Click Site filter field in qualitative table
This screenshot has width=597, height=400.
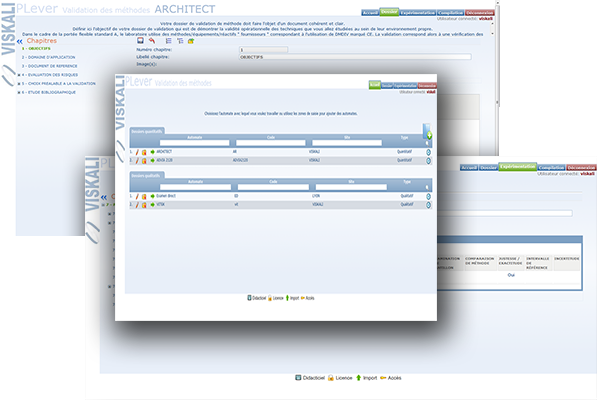351,187
